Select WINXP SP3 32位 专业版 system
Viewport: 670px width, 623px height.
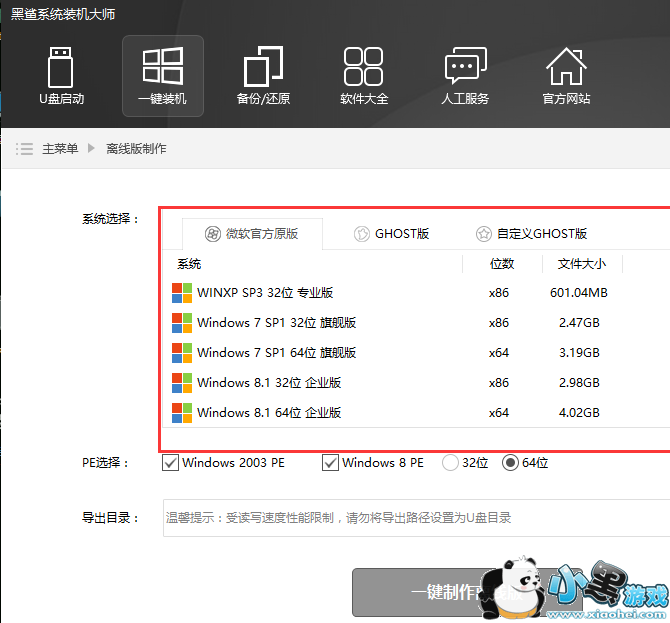point(265,293)
